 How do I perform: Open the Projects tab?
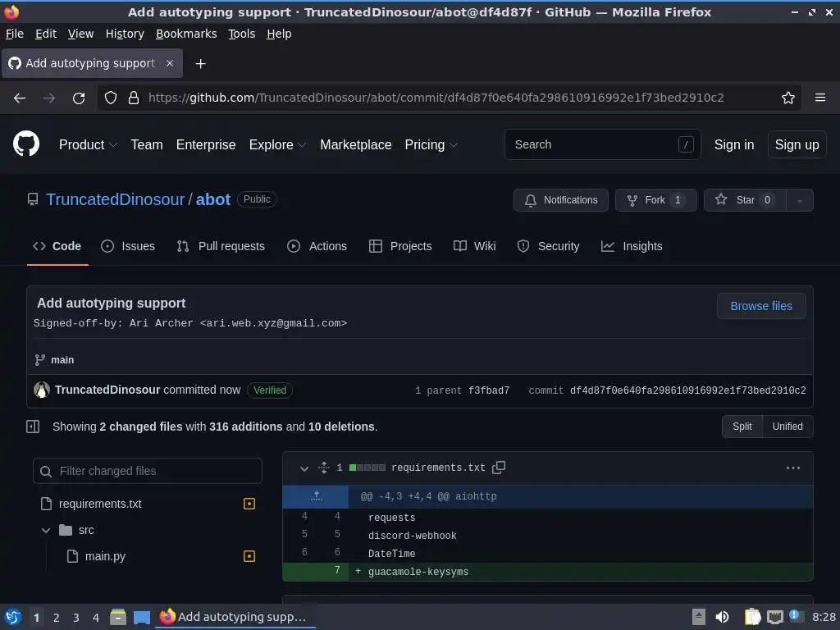tap(400, 246)
